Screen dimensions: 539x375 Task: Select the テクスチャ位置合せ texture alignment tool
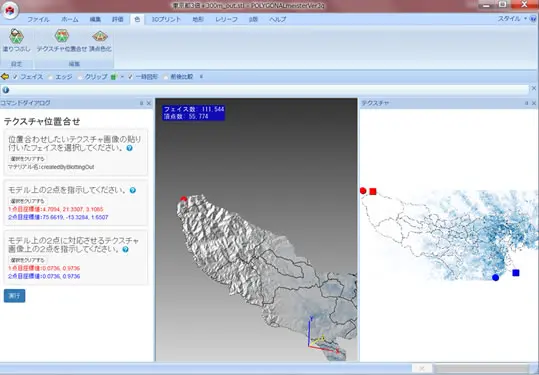[62, 41]
